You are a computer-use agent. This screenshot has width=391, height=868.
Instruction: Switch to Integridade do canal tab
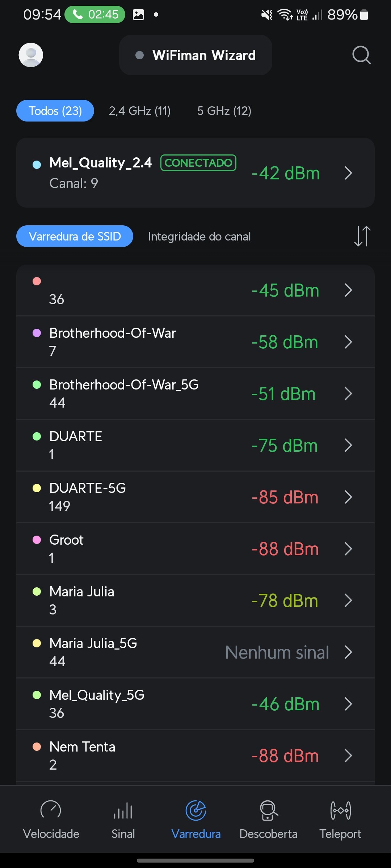pos(199,236)
